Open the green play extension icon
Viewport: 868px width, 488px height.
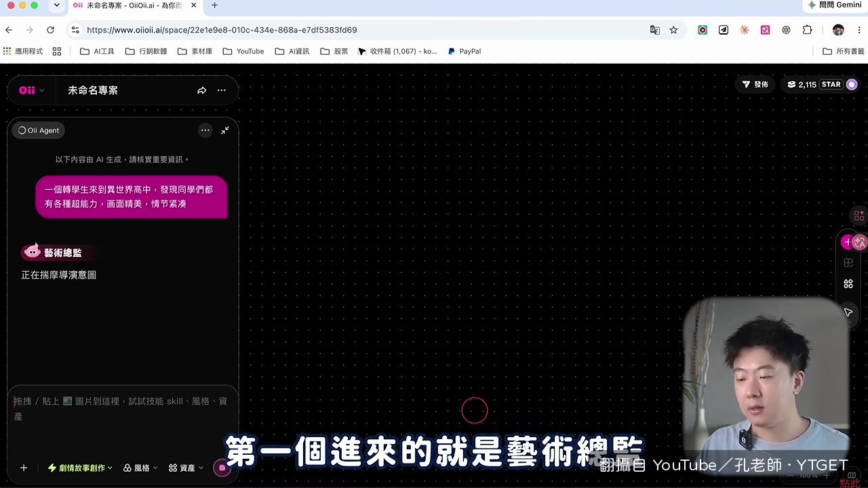703,30
